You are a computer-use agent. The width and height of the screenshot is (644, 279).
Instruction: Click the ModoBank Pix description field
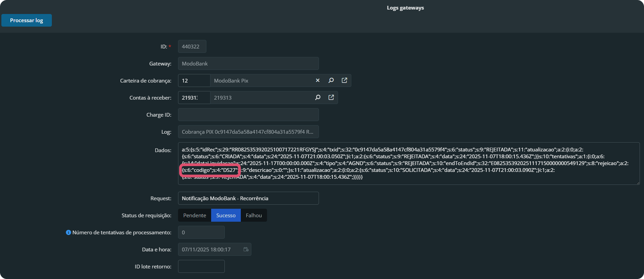[261, 80]
